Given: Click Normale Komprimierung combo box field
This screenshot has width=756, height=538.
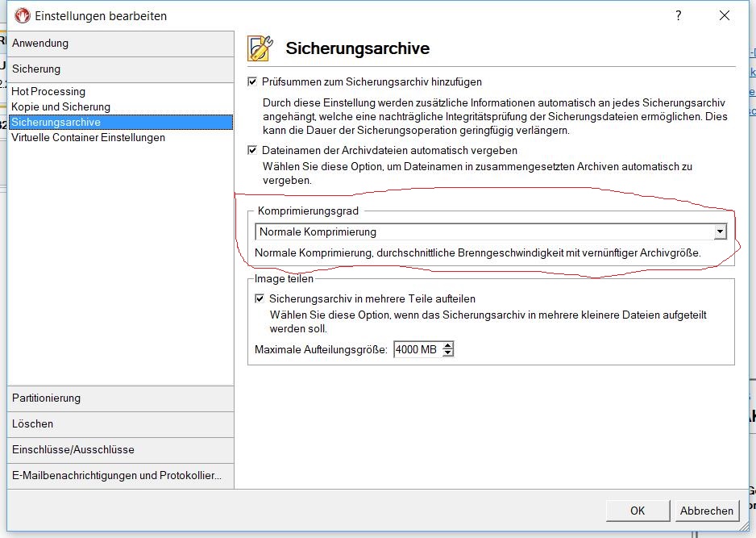Looking at the screenshot, I should (x=490, y=231).
